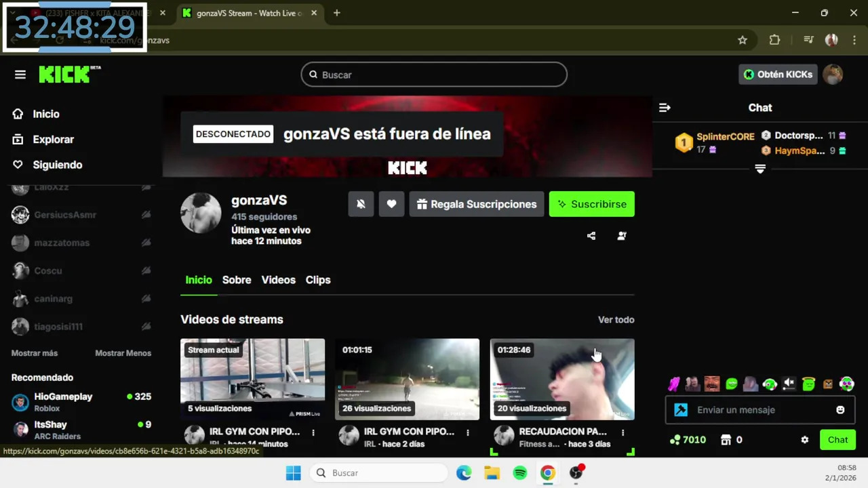Focus the Buscar search field on Kick
This screenshot has height=488, width=868.
pyautogui.click(x=434, y=75)
